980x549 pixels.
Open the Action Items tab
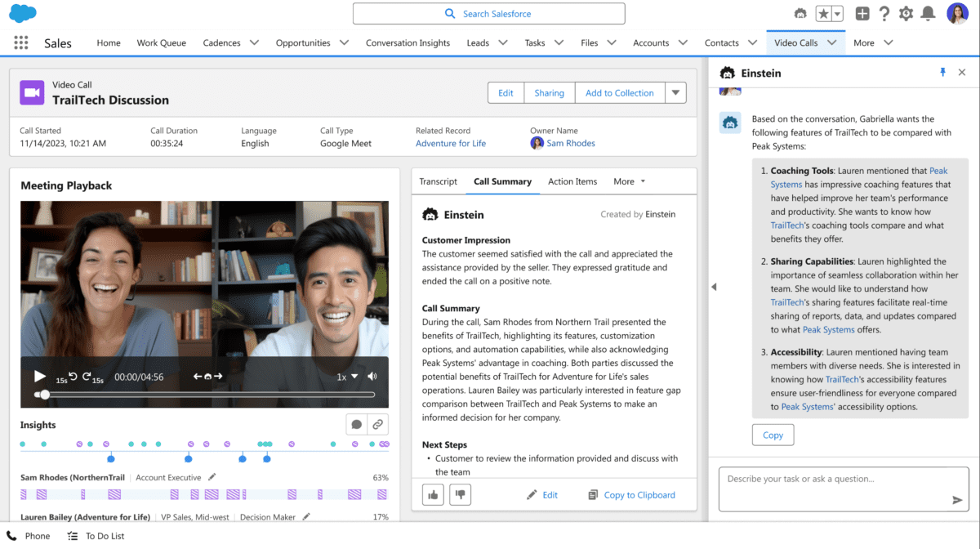point(572,181)
